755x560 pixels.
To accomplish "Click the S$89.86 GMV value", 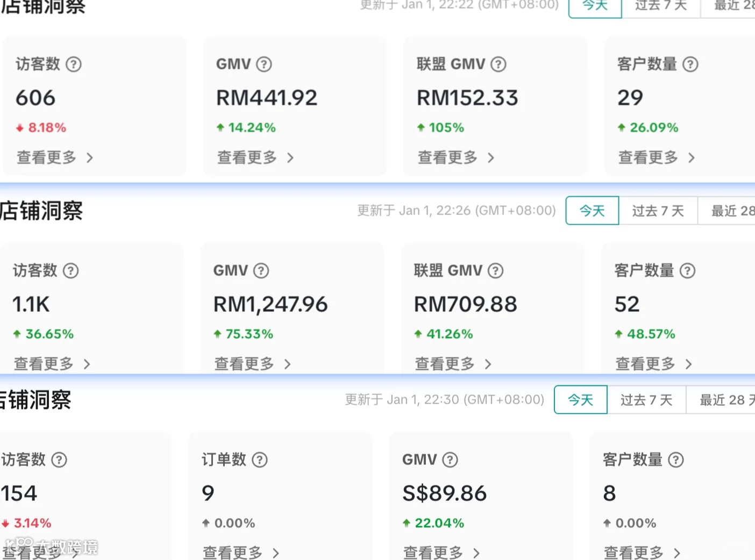I will point(445,493).
